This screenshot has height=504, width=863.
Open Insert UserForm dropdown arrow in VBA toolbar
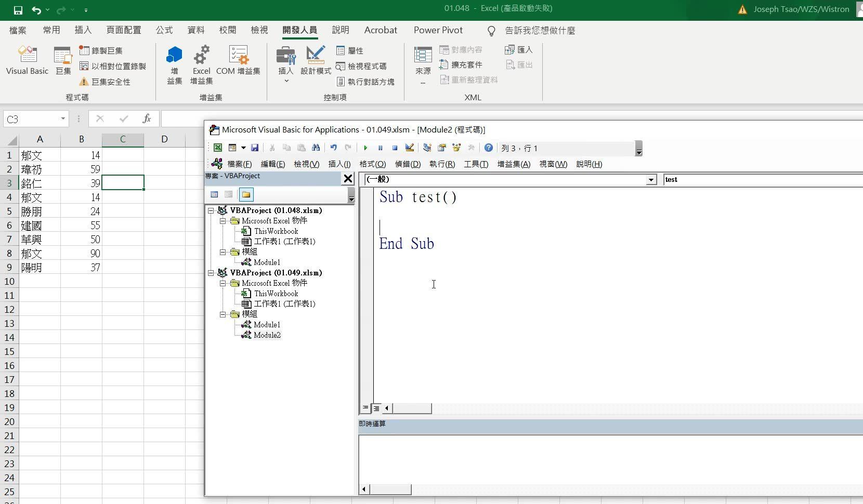(243, 148)
